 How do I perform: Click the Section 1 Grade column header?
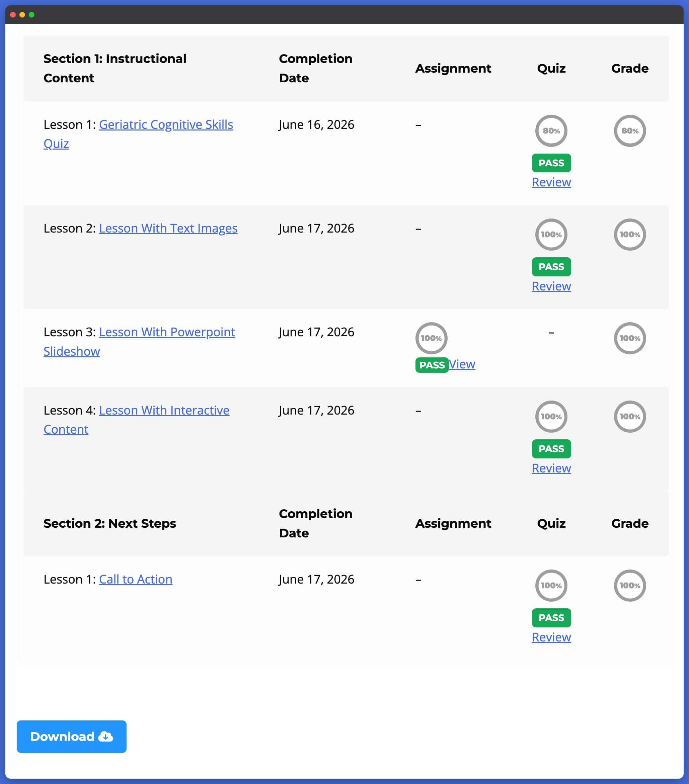(630, 68)
